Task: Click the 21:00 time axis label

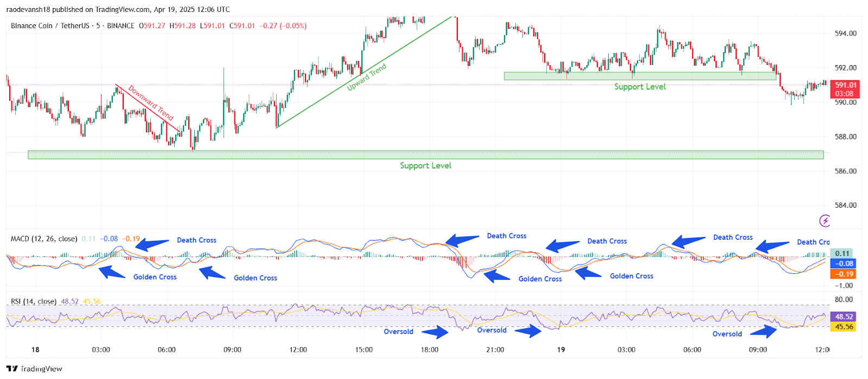Action: click(495, 350)
